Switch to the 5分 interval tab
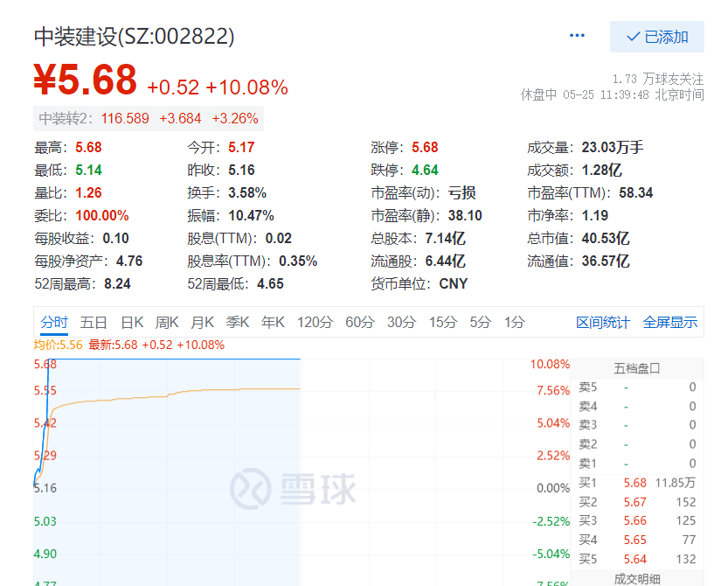The image size is (728, 586). pos(481,322)
